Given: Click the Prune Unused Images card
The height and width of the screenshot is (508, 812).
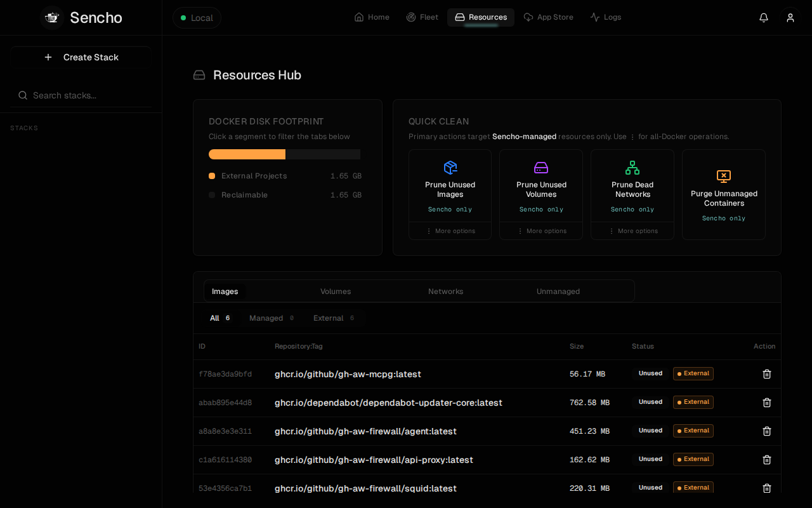Looking at the screenshot, I should pos(450,186).
